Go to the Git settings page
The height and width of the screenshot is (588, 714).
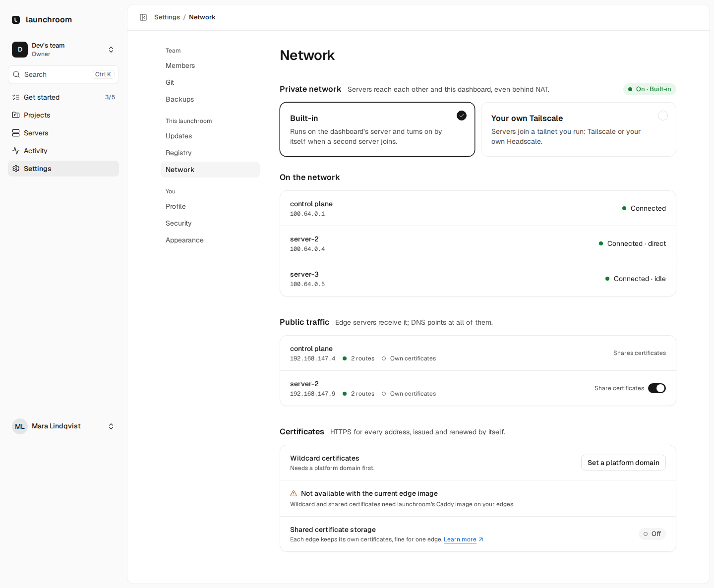(210, 82)
